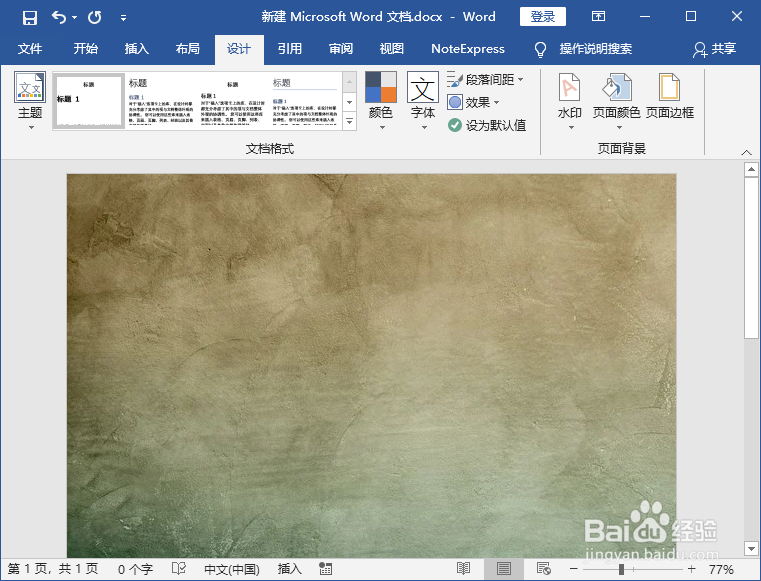
Task: Collapse the ribbon with the chevron
Action: 746,152
